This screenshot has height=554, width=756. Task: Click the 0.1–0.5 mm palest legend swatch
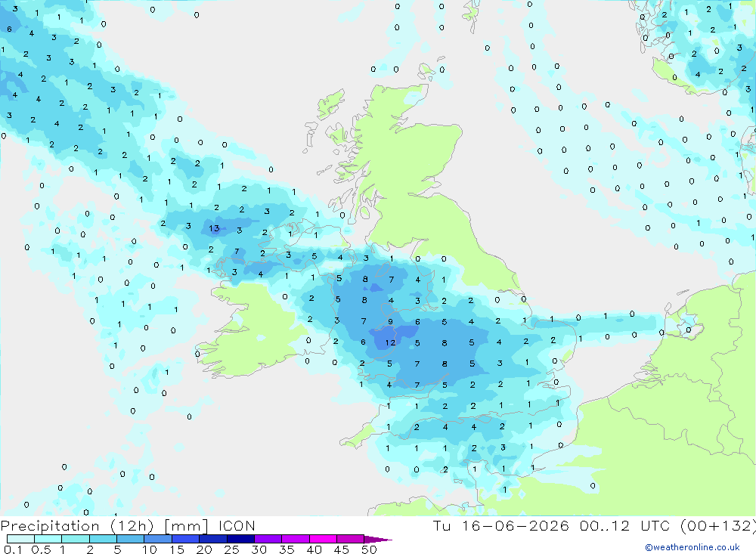coord(20,539)
